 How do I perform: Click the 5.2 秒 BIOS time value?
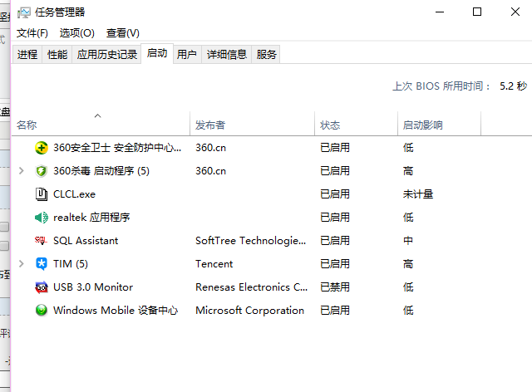point(514,86)
